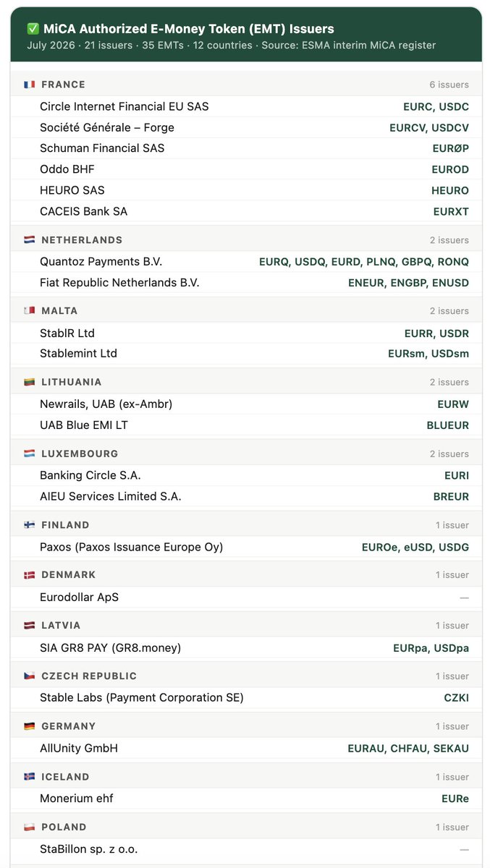Click the EUROD token
Image resolution: width=490 pixels, height=868 pixels.
(x=450, y=170)
